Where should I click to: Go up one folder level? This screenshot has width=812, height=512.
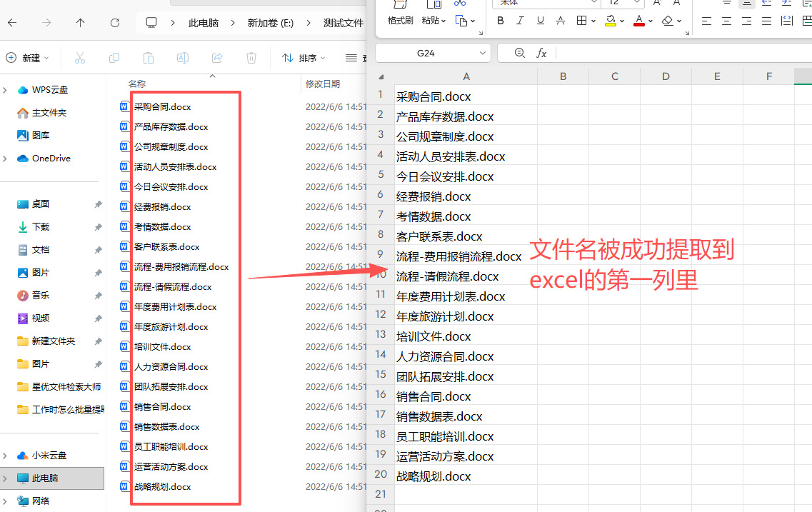[80, 23]
